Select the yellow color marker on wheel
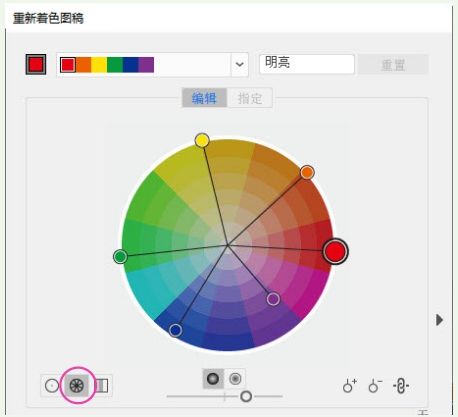Screen dimensions: 458x417 (x=202, y=140)
